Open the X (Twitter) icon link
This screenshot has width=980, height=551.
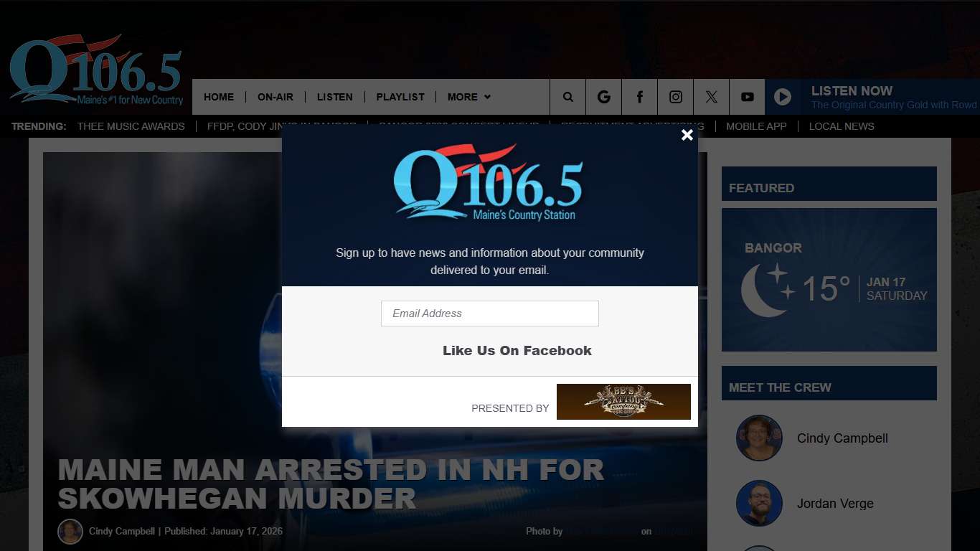point(712,97)
